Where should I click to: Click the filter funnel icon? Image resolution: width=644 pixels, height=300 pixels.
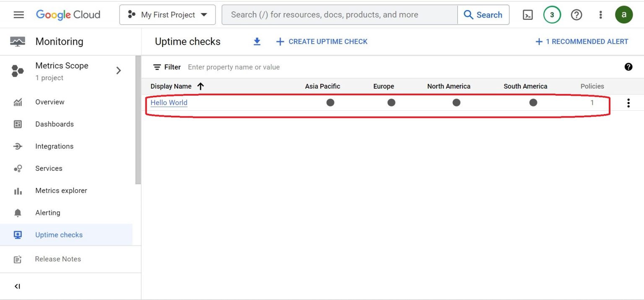click(157, 67)
